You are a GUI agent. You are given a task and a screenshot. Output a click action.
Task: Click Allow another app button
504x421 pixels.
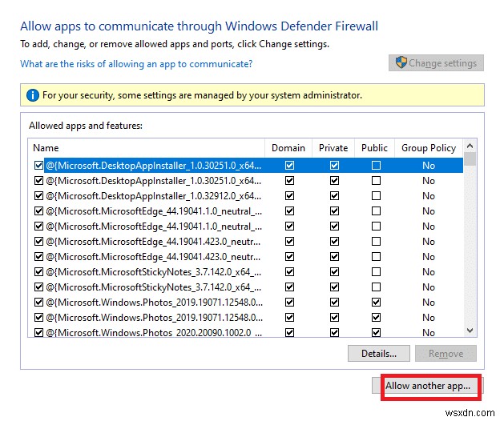[x=428, y=385]
